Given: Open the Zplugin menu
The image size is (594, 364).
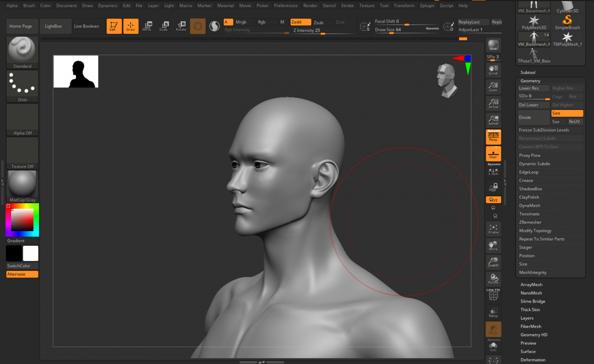Looking at the screenshot, I should click(427, 5).
